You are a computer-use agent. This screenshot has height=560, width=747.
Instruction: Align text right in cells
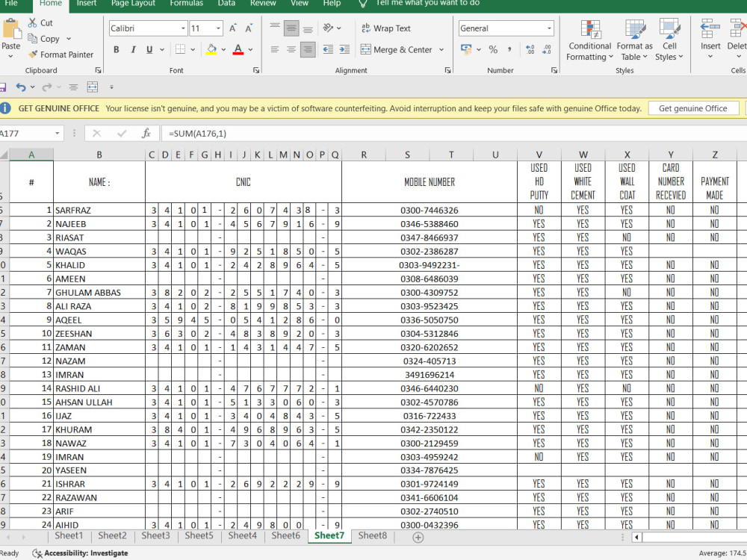[x=308, y=49]
